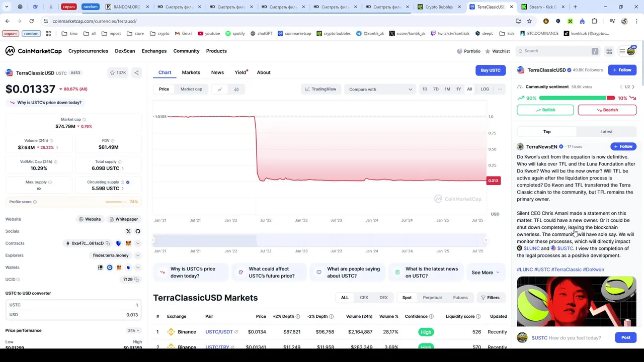Open the Chrome media control icon

tap(612, 21)
